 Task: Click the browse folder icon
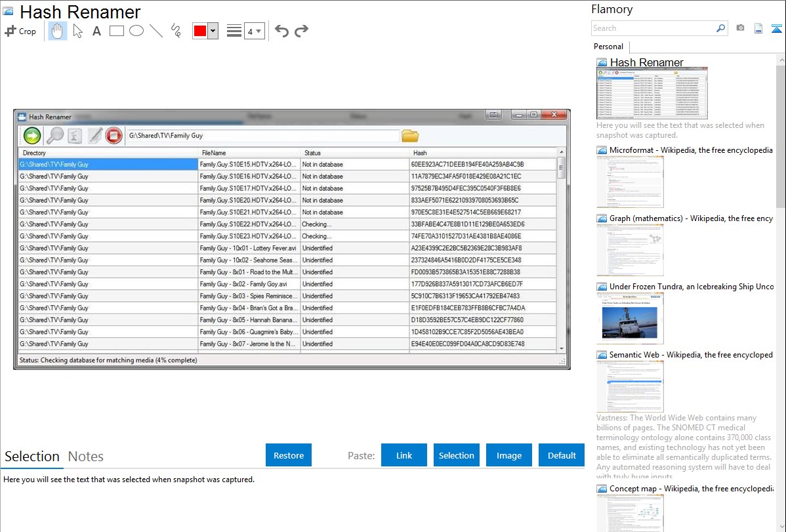click(410, 136)
